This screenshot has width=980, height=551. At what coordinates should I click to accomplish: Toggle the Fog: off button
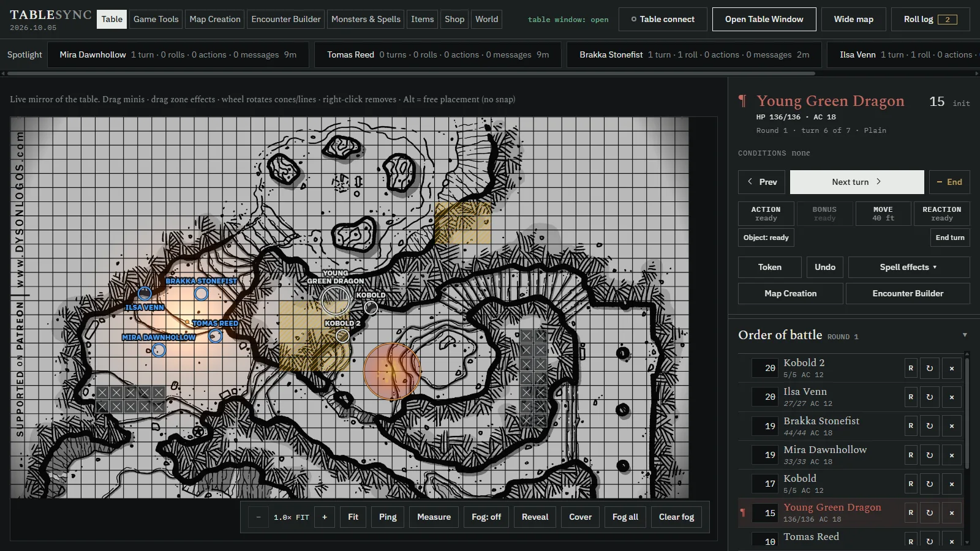(x=486, y=517)
